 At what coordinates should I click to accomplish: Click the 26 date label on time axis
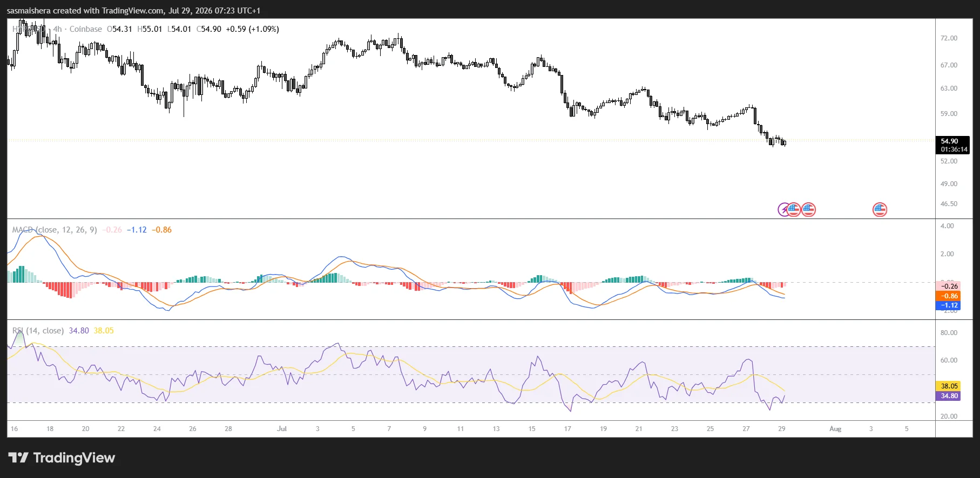point(193,429)
